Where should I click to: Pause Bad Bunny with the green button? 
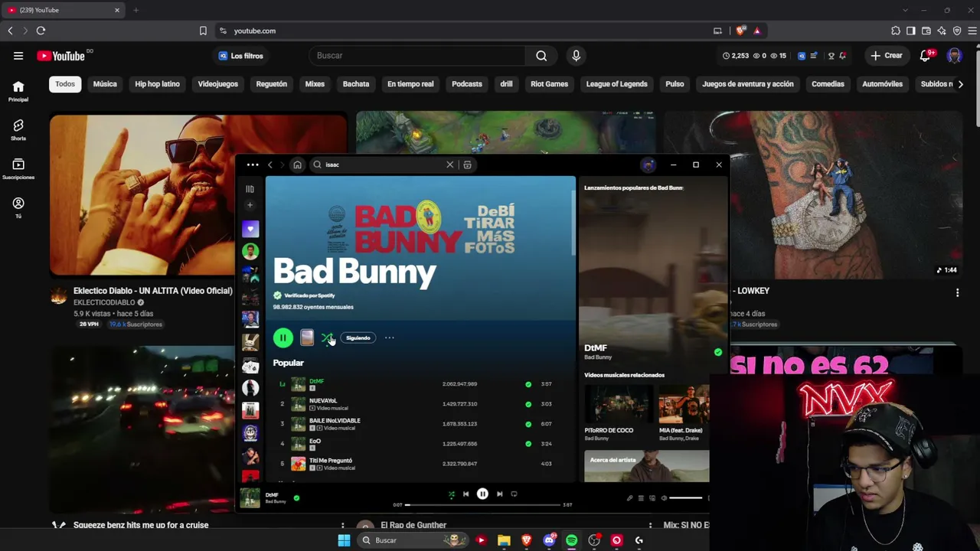tap(283, 337)
